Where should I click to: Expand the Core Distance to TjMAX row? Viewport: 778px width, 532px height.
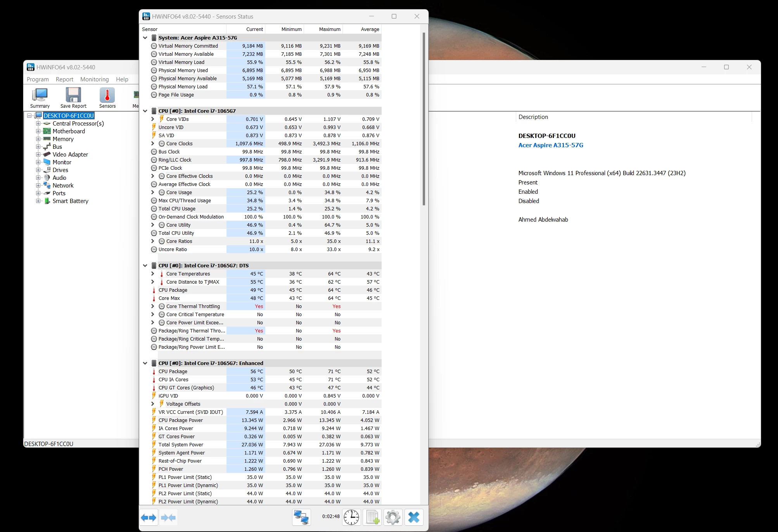tap(153, 282)
